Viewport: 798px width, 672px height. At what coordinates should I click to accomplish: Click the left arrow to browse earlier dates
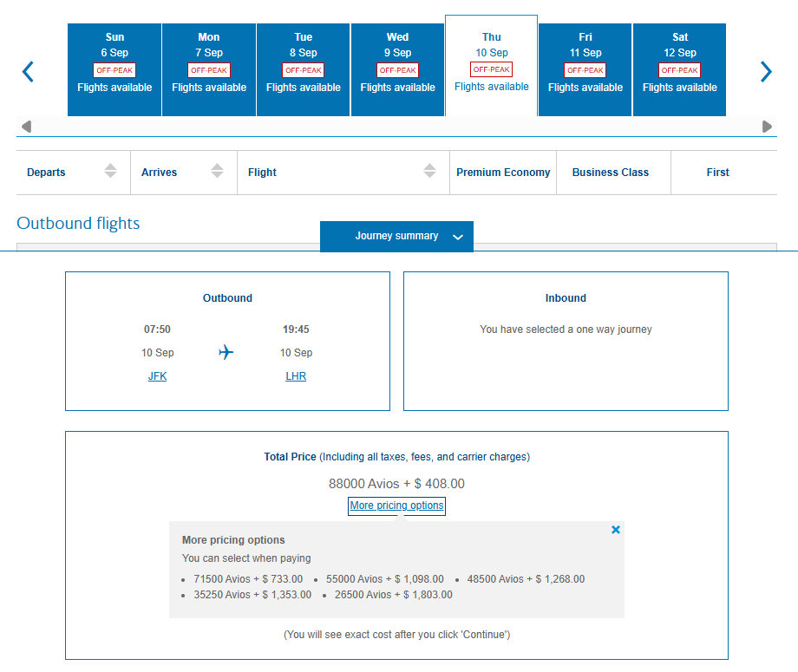tap(27, 72)
